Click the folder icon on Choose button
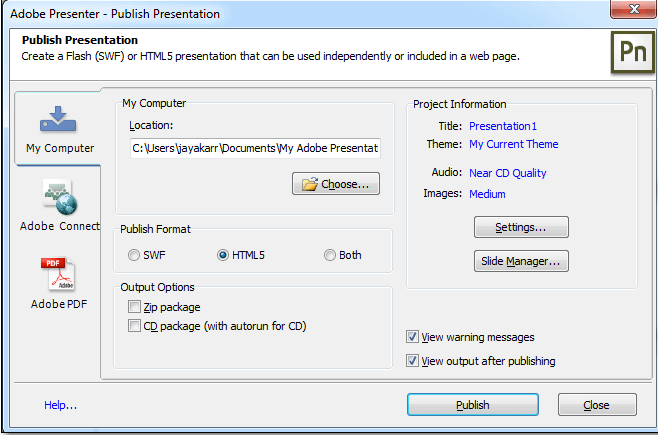 coord(309,184)
